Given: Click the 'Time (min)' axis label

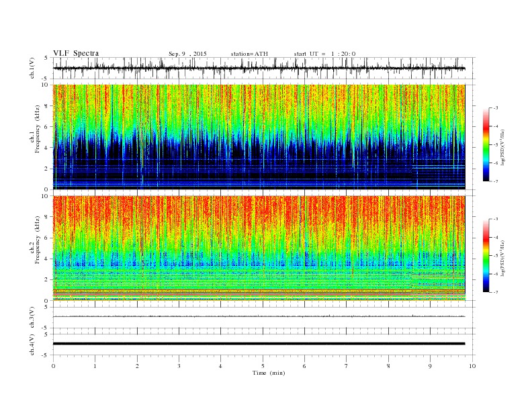Looking at the screenshot, I should click(x=269, y=373).
